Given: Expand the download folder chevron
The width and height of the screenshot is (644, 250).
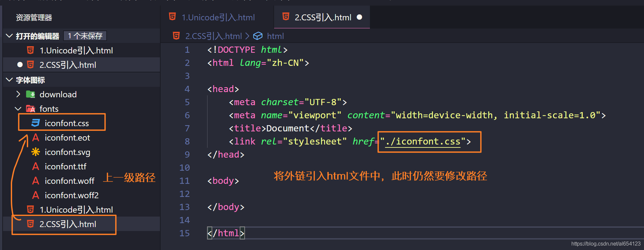Looking at the screenshot, I should coord(18,94).
